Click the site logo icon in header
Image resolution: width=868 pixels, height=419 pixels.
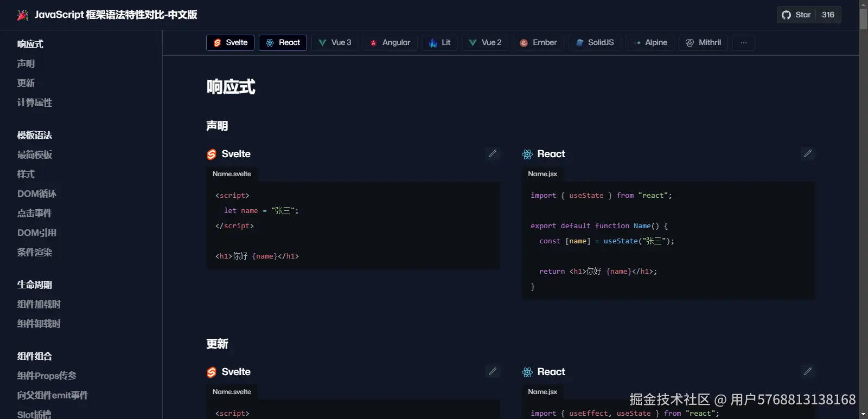23,15
